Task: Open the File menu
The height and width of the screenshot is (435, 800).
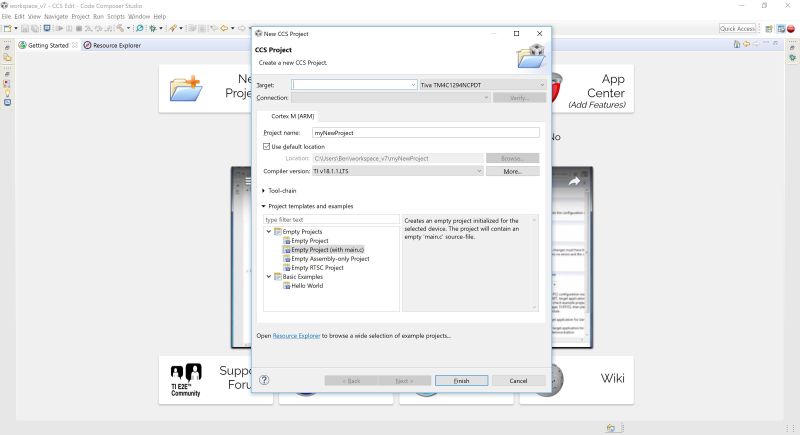Action: pyautogui.click(x=6, y=16)
